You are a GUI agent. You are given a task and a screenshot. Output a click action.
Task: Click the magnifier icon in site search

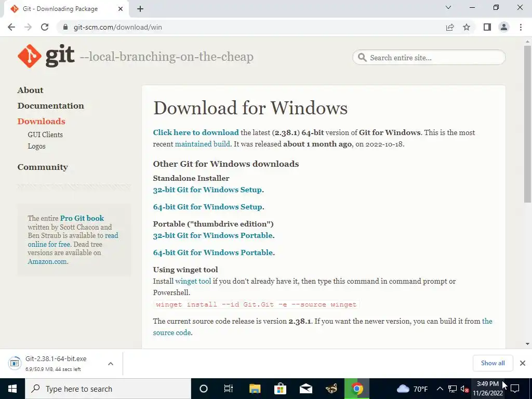pos(362,57)
